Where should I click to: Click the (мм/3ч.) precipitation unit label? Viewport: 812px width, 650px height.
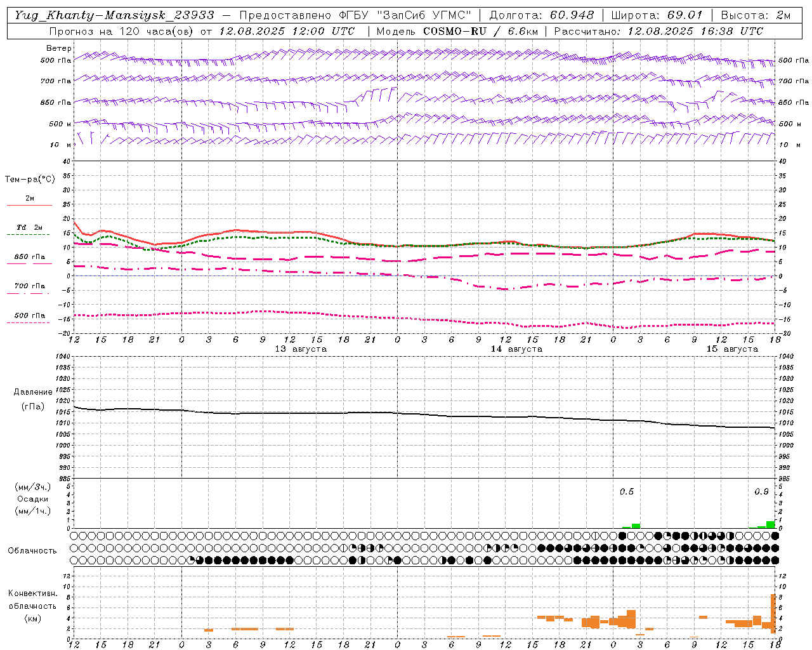[x=33, y=487]
